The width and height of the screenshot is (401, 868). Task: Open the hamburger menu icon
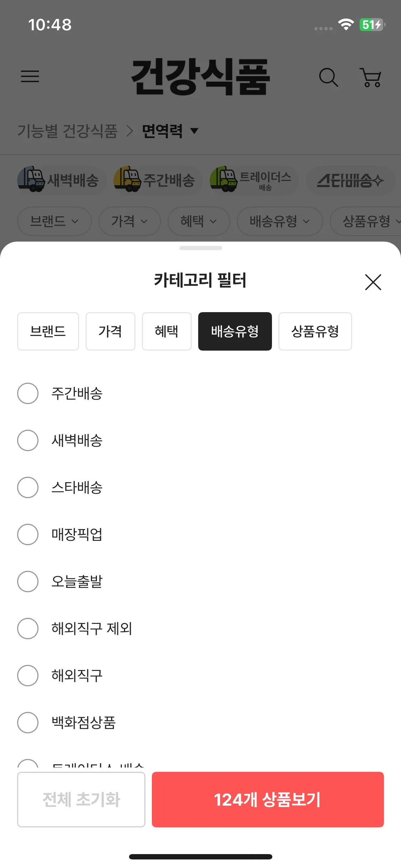tap(30, 76)
